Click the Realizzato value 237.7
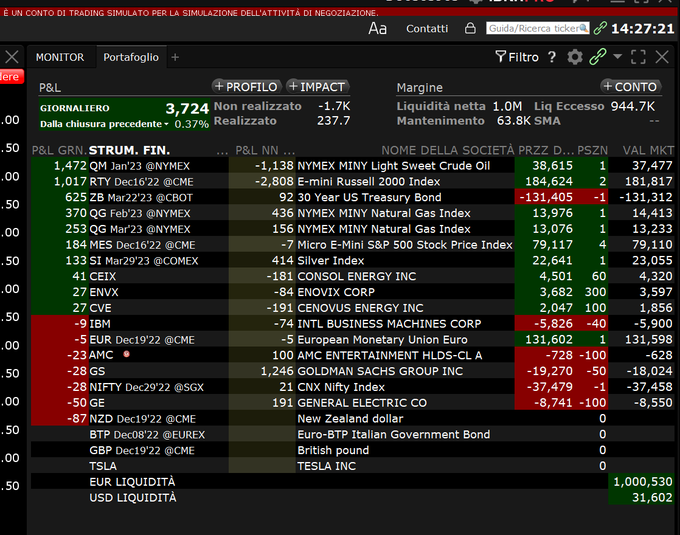 [x=333, y=121]
